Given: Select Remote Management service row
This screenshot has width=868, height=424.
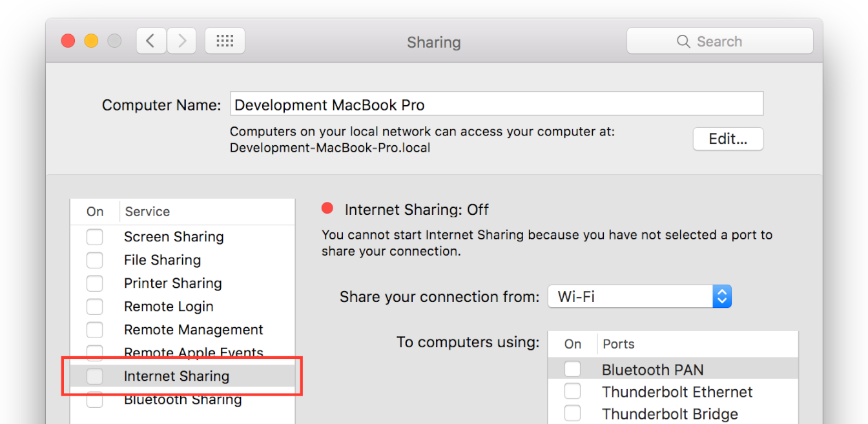Looking at the screenshot, I should (193, 330).
